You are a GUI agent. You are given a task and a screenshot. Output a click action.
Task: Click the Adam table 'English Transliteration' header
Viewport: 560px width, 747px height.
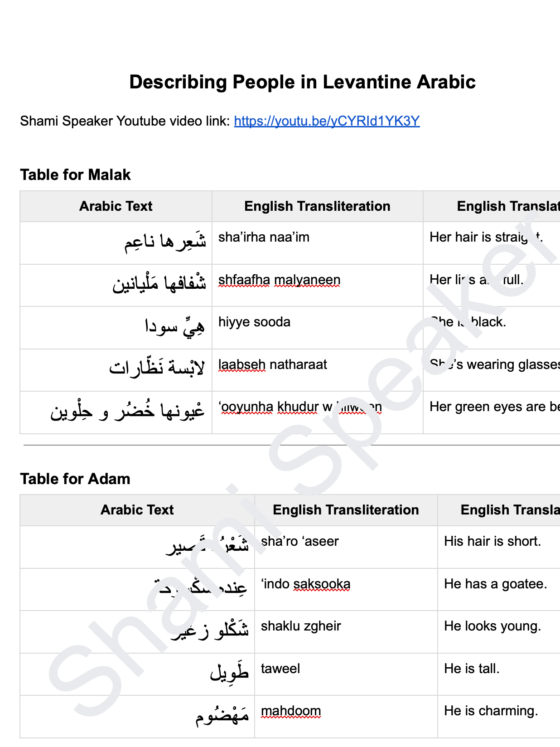point(346,510)
